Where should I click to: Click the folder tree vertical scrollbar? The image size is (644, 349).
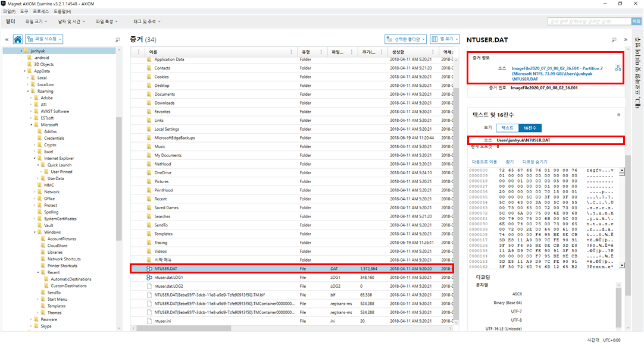(118, 178)
